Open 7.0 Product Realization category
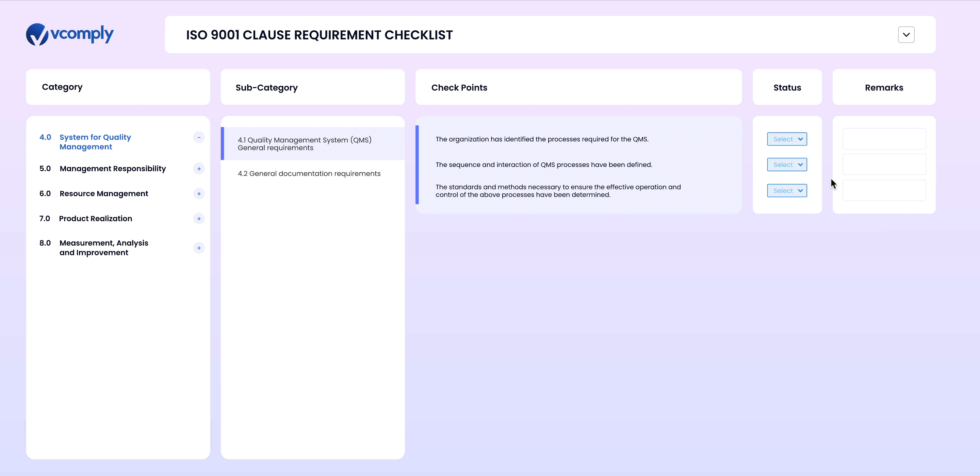The image size is (980, 476). 96,219
